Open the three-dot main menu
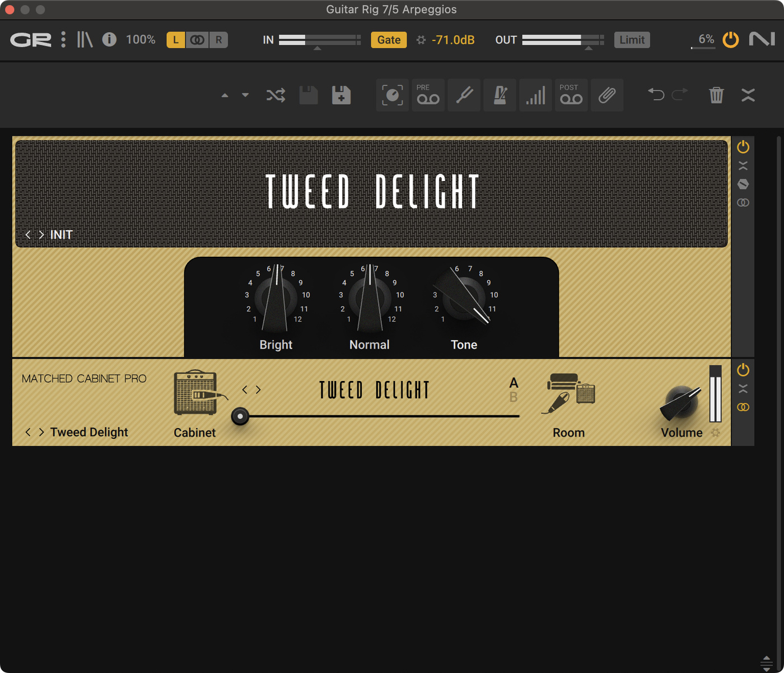 coord(63,39)
